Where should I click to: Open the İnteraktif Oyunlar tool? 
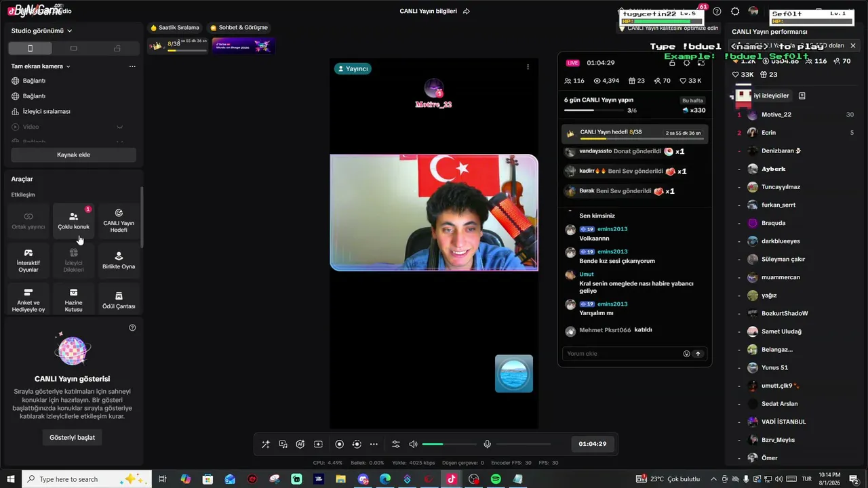coord(28,261)
